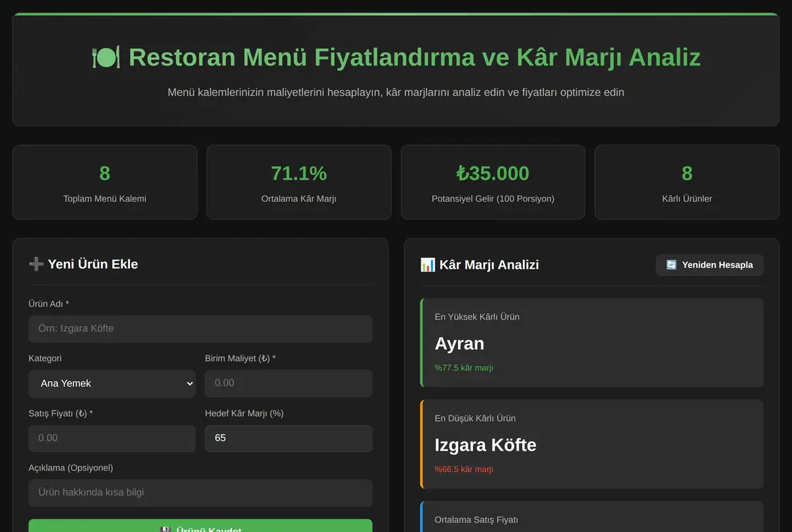Image resolution: width=792 pixels, height=532 pixels.
Task: Click the Açıklama (Opsiyonel) input field
Action: tap(201, 493)
